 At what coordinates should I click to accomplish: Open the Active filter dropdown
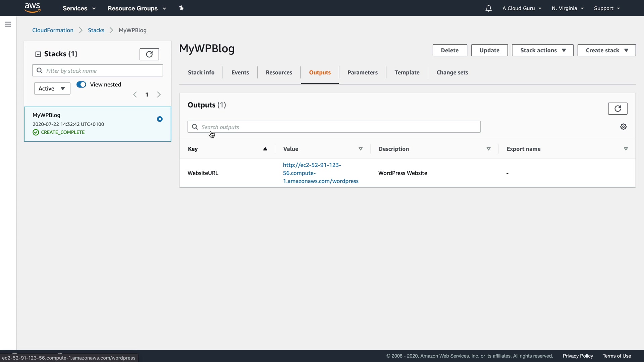(x=52, y=88)
